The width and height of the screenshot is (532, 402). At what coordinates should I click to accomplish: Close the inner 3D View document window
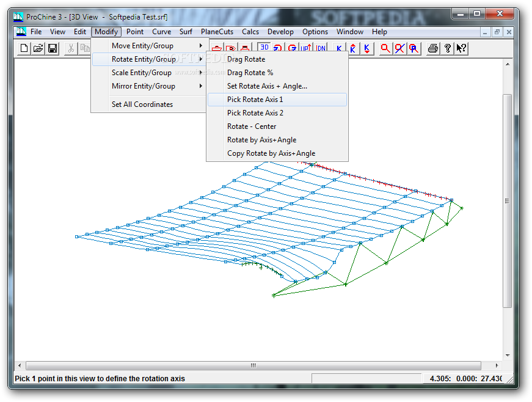click(x=509, y=32)
